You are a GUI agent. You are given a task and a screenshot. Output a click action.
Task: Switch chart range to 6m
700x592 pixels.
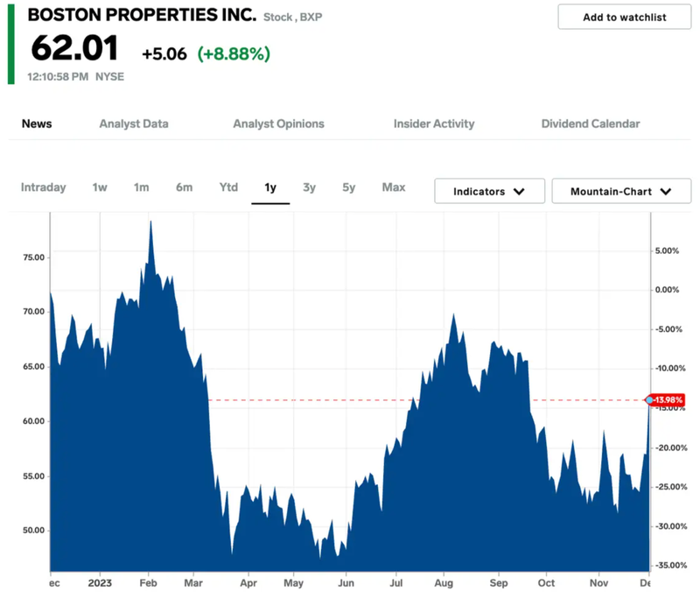[184, 187]
